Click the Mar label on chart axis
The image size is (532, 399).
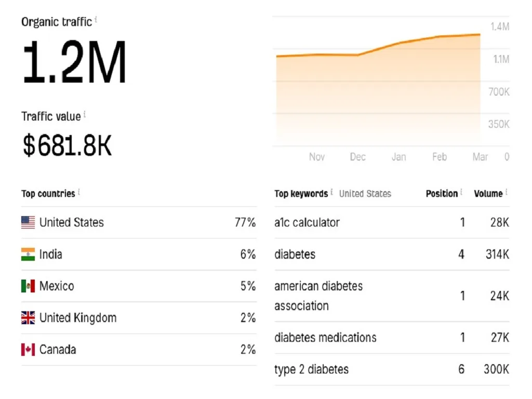(480, 157)
